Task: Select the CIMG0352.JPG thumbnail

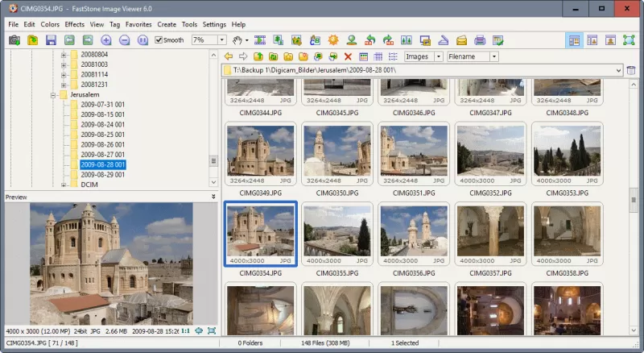Action: click(490, 155)
